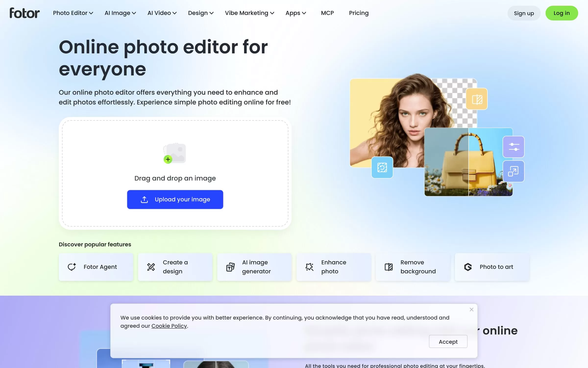Click the yellow handbag before-after image
588x368 pixels.
(468, 162)
